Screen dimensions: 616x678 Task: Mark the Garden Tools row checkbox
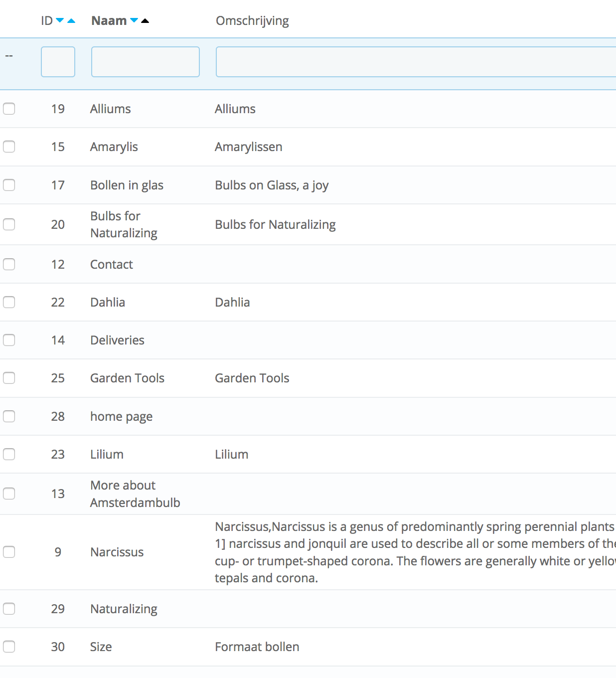(x=9, y=378)
